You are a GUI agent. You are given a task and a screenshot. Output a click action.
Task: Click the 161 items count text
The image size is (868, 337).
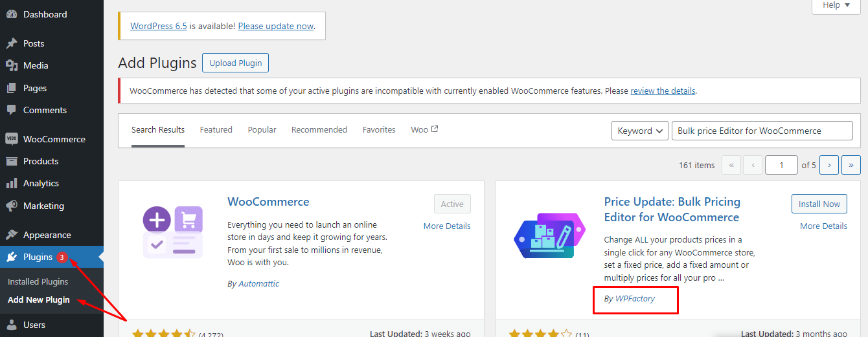pos(696,165)
